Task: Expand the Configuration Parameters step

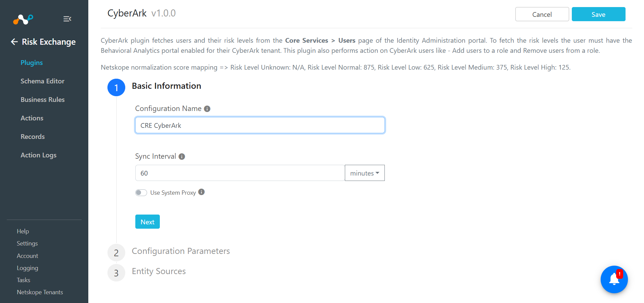Action: (x=181, y=251)
